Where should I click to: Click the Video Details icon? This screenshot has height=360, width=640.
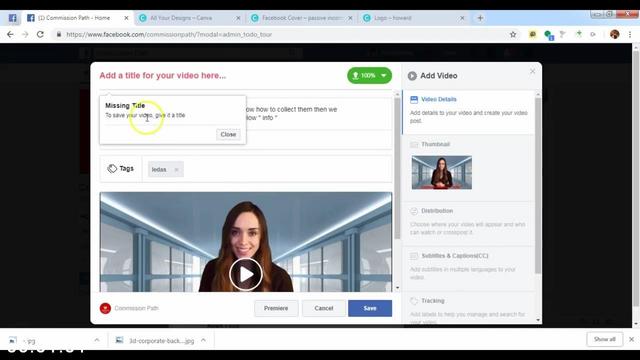pyautogui.click(x=414, y=99)
